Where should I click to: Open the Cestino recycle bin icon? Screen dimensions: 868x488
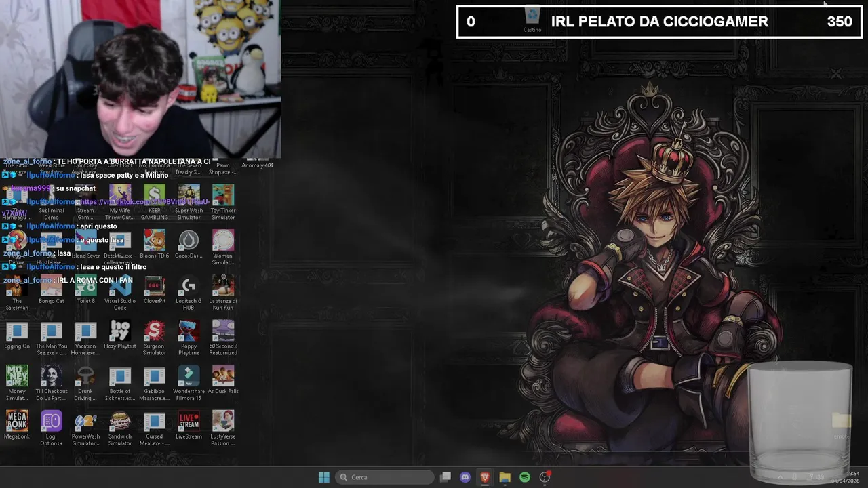pos(532,20)
